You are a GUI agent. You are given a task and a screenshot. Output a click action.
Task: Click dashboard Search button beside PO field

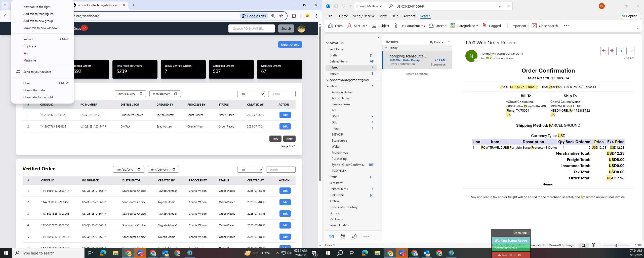pyautogui.click(x=286, y=28)
